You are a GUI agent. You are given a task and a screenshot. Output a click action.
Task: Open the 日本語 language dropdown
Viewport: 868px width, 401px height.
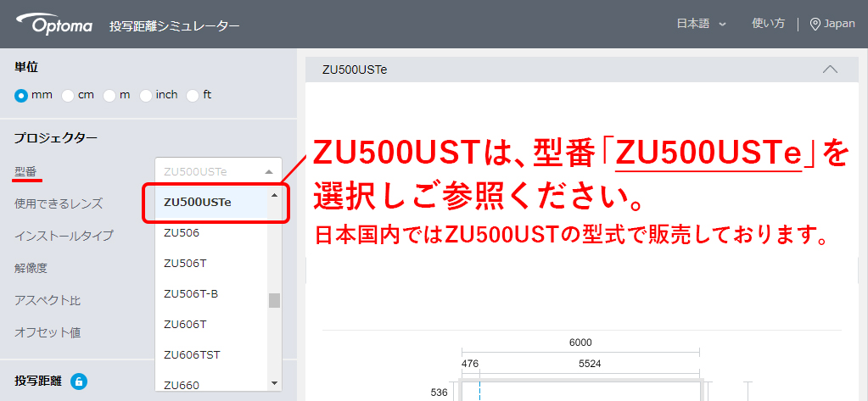(701, 24)
